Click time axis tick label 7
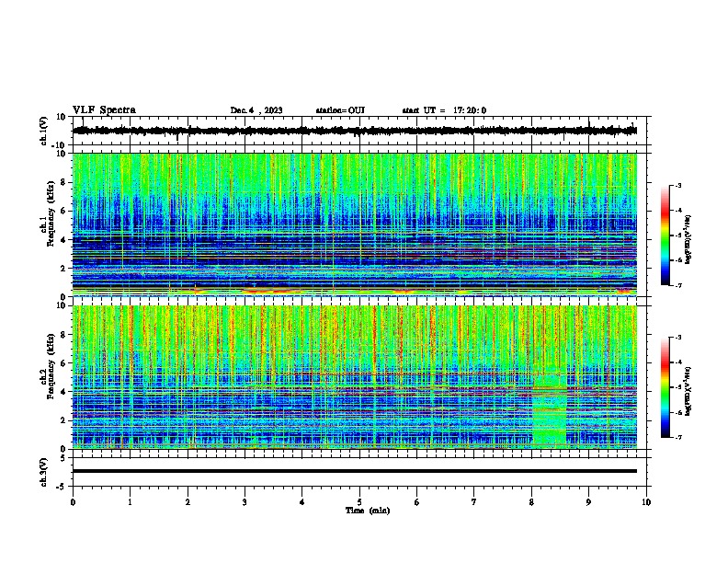This screenshot has height=563, width=728. tap(474, 502)
